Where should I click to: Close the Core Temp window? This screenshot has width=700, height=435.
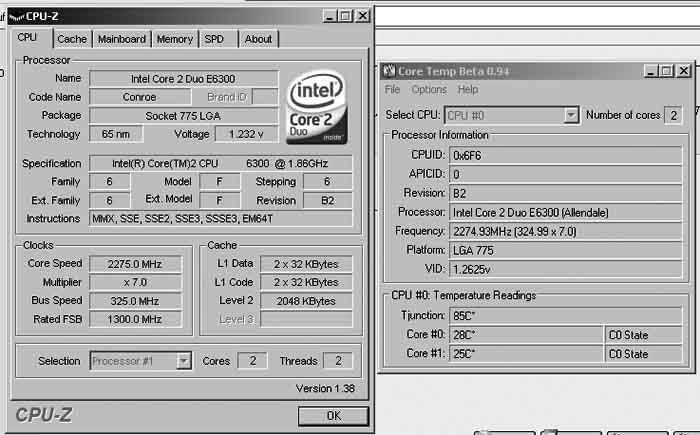pos(684,71)
